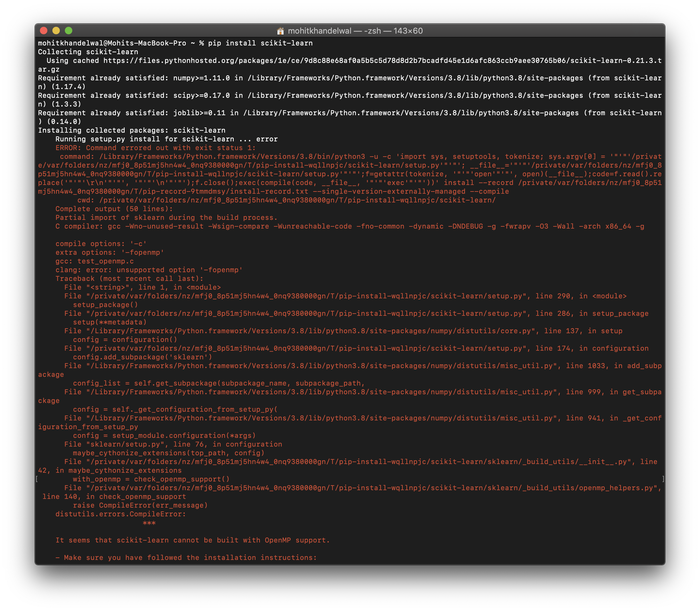Image resolution: width=700 pixels, height=611 pixels.
Task: Click the home folder icon in title bar
Action: tap(280, 31)
